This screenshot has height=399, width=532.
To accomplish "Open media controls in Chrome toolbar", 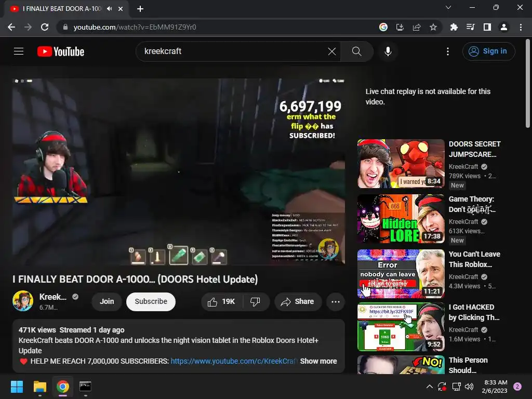I will (470, 27).
